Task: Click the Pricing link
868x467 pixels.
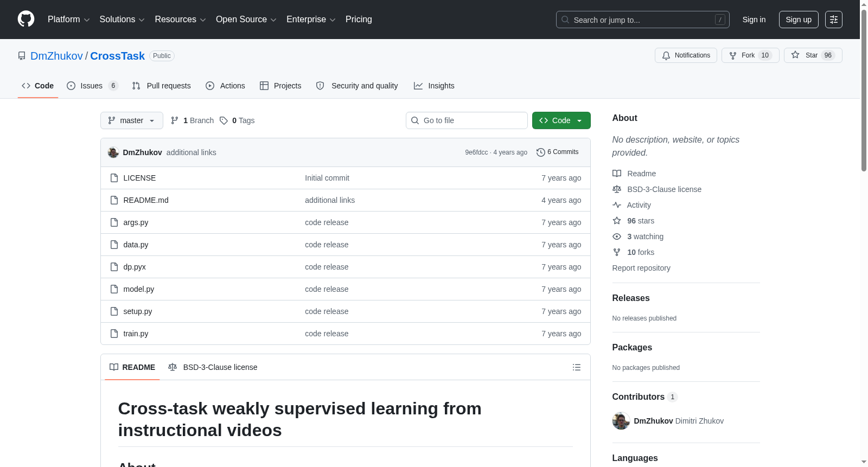Action: tap(359, 20)
